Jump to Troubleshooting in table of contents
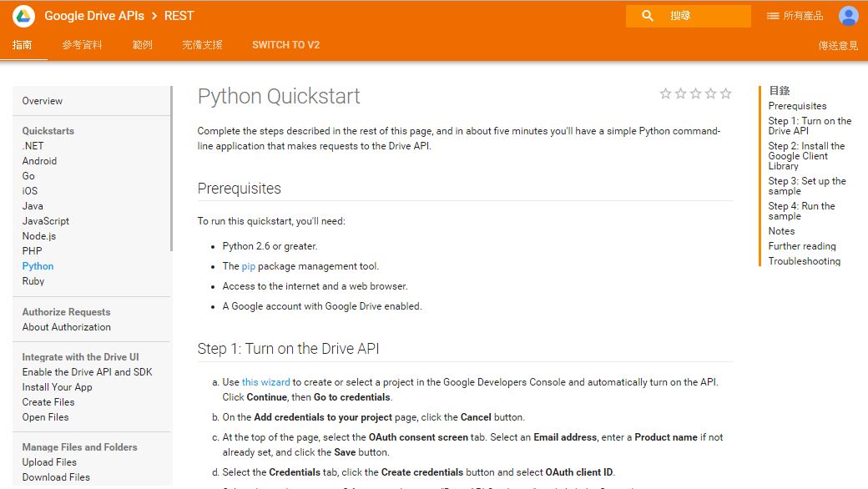Viewport: 868px width, 489px height. (x=804, y=261)
